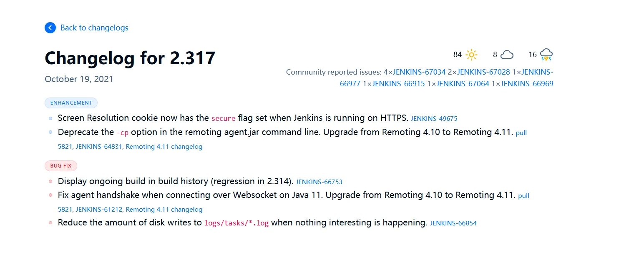Click the sunny weather rating icon
Image resolution: width=644 pixels, height=255 pixels.
click(471, 55)
